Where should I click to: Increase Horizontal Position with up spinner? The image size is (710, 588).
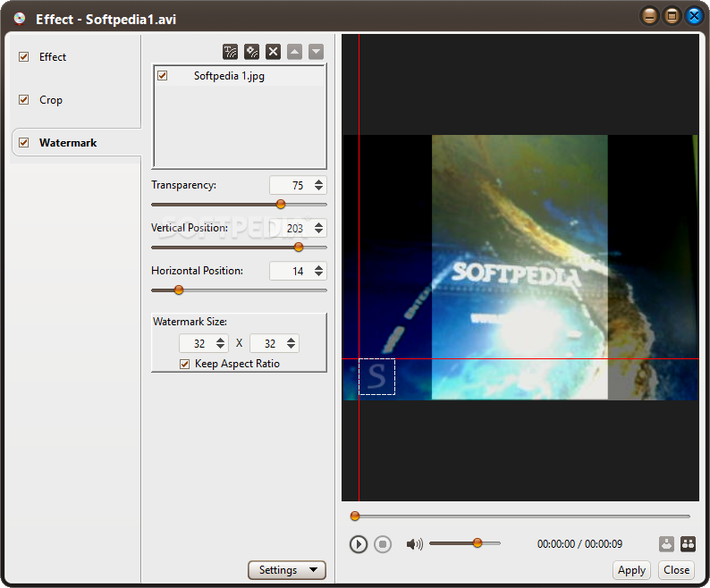tap(318, 268)
